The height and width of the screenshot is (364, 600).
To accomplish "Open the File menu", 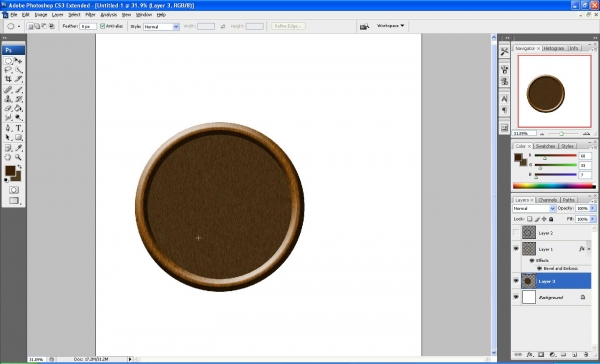I will (x=14, y=15).
